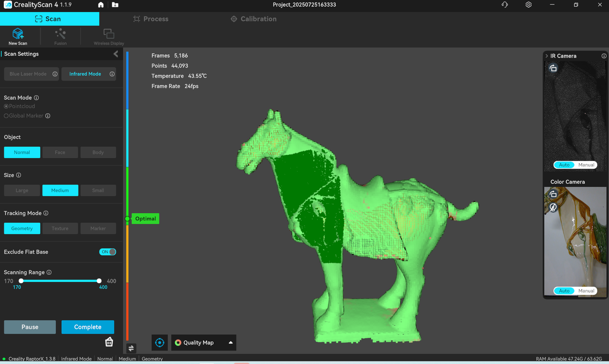Delete scan with trash bin icon

pos(109,342)
